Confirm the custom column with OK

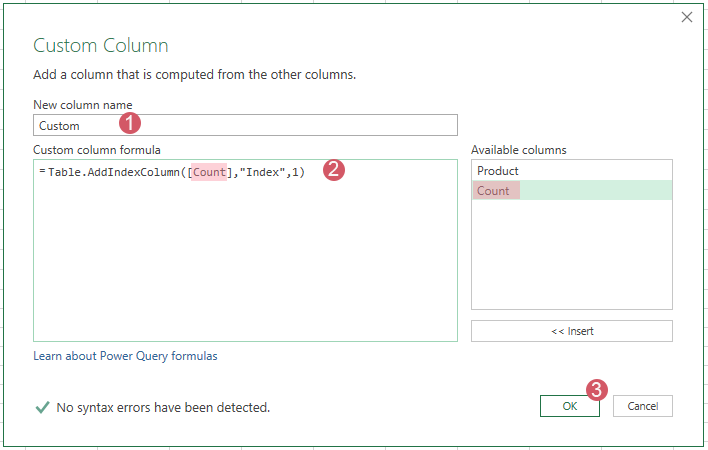569,406
